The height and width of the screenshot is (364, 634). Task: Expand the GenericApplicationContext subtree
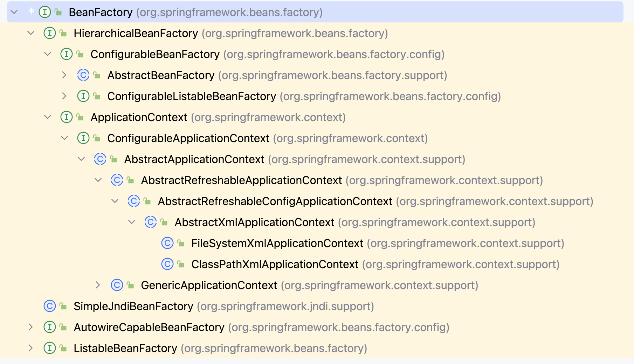(x=98, y=285)
